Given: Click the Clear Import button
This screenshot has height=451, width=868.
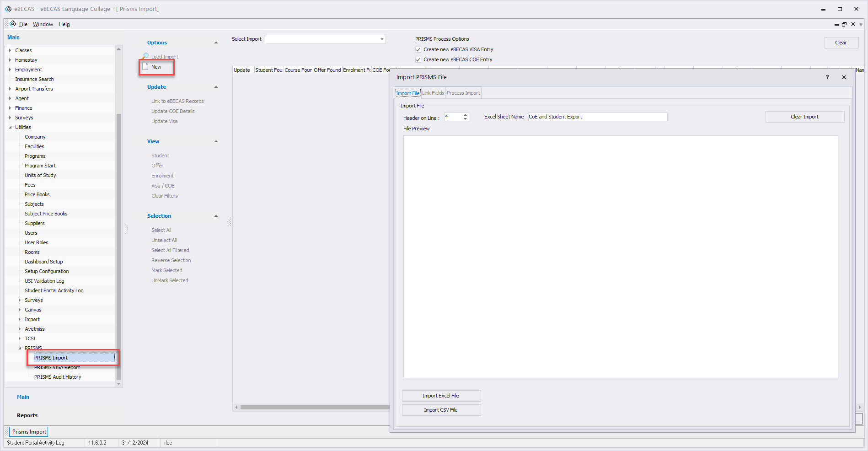Looking at the screenshot, I should coord(804,117).
